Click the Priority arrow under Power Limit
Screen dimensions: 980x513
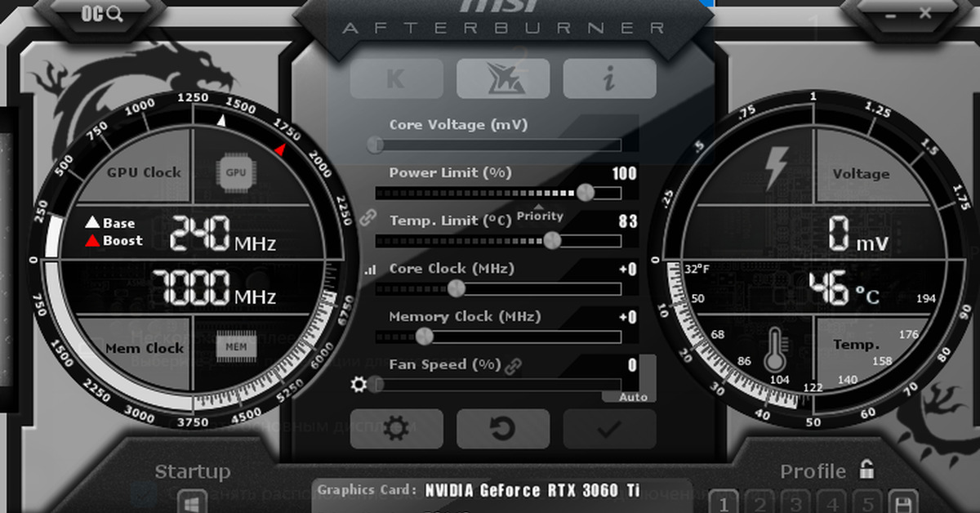tap(539, 207)
